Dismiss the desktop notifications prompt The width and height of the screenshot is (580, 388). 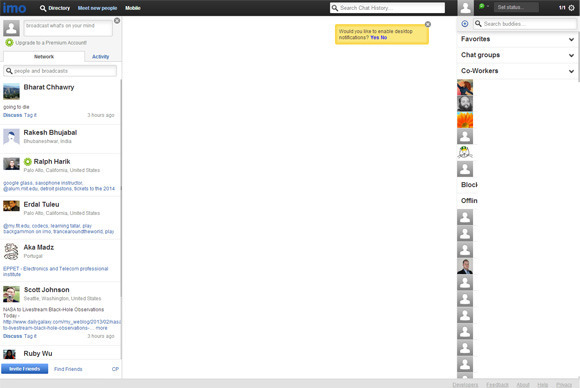pyautogui.click(x=428, y=24)
